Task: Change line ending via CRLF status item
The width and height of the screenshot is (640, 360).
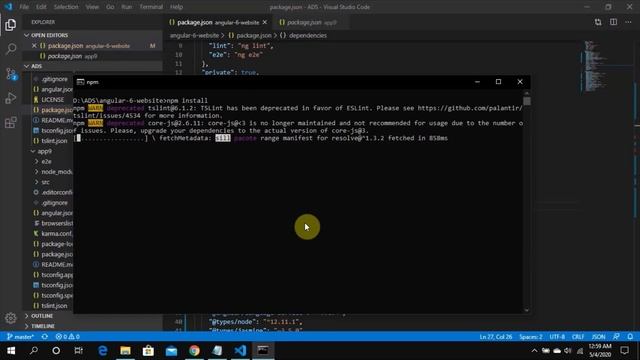Action: click(578, 337)
